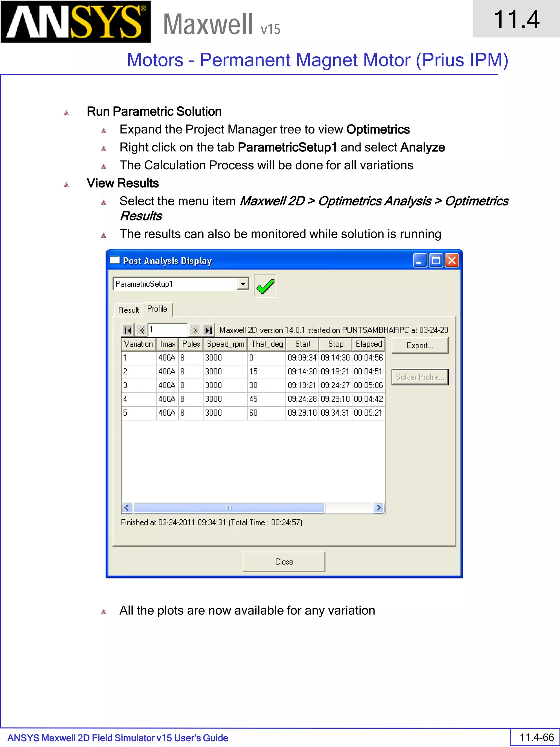
Task: Click elapsed time 00:04:56
Action: (x=368, y=357)
